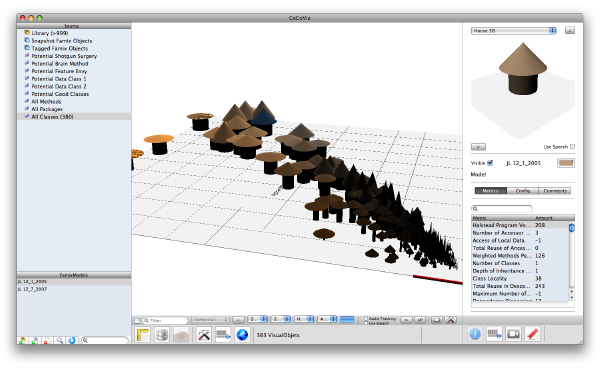
Task: Select Potential Good Classes row
Action: (x=74, y=94)
